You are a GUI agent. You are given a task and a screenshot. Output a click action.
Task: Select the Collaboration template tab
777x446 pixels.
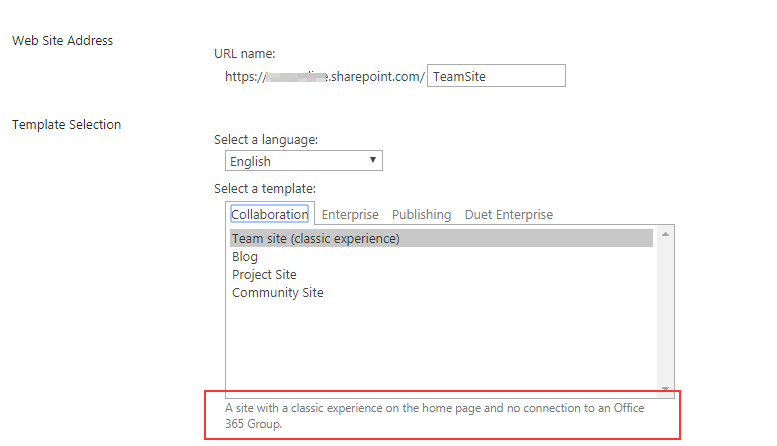coord(270,214)
